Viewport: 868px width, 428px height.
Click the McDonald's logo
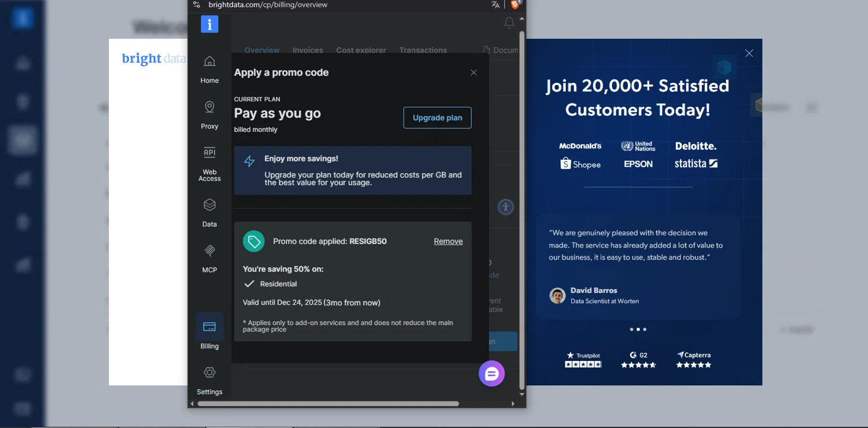(x=580, y=146)
